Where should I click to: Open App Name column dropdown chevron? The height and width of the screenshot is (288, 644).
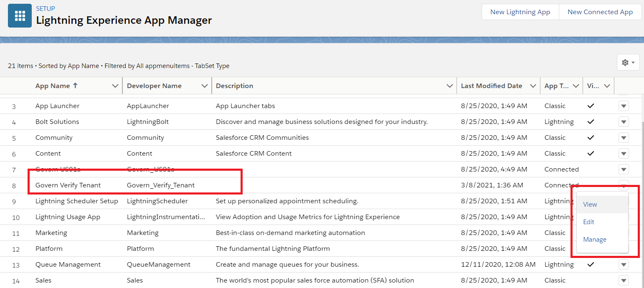click(x=115, y=86)
